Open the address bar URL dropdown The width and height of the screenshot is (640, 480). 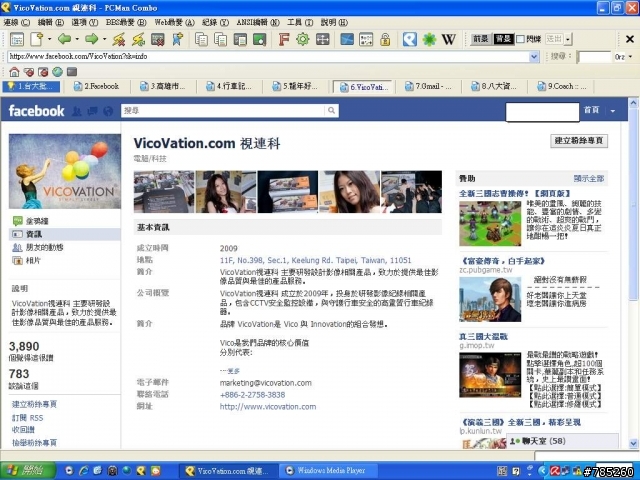click(x=534, y=56)
